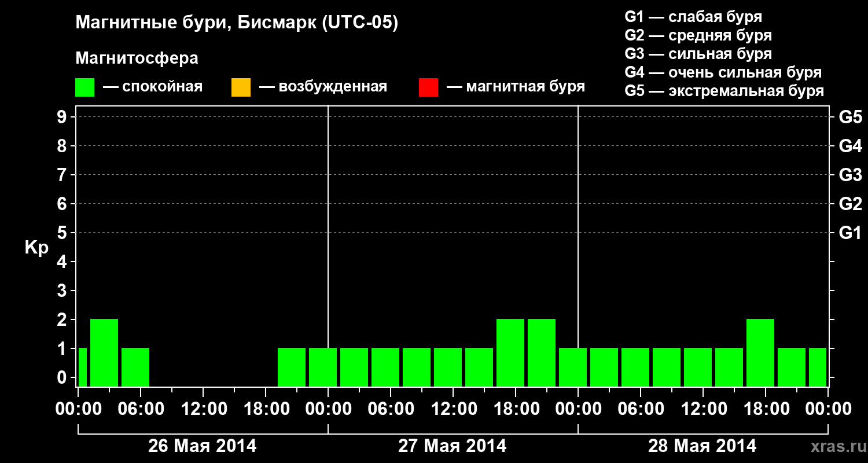Click the '12:00' tick label above 28 Мая
Screen dimensions: 868x463
point(703,409)
